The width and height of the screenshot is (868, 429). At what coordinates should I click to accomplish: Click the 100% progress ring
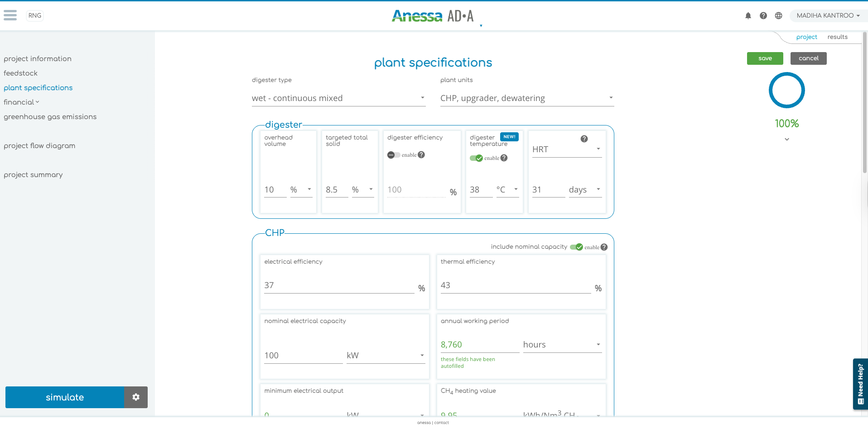click(x=786, y=90)
